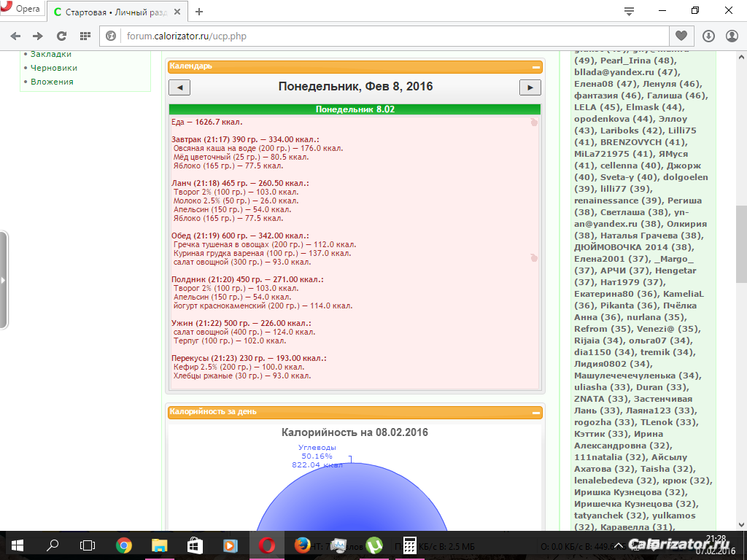This screenshot has height=560, width=747.
Task: Launch Firefox from the taskbar
Action: pos(302,545)
